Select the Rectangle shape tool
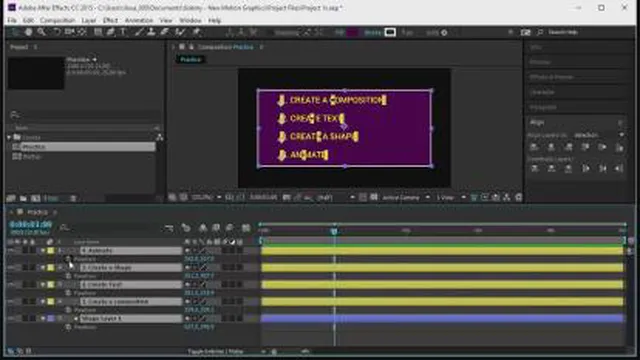The image size is (640, 360). pyautogui.click(x=98, y=32)
